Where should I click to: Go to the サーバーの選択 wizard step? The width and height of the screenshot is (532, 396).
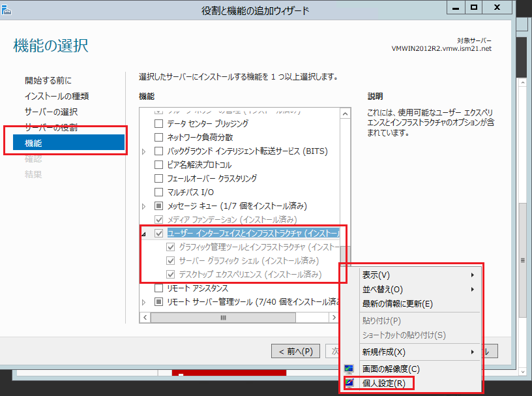click(51, 112)
